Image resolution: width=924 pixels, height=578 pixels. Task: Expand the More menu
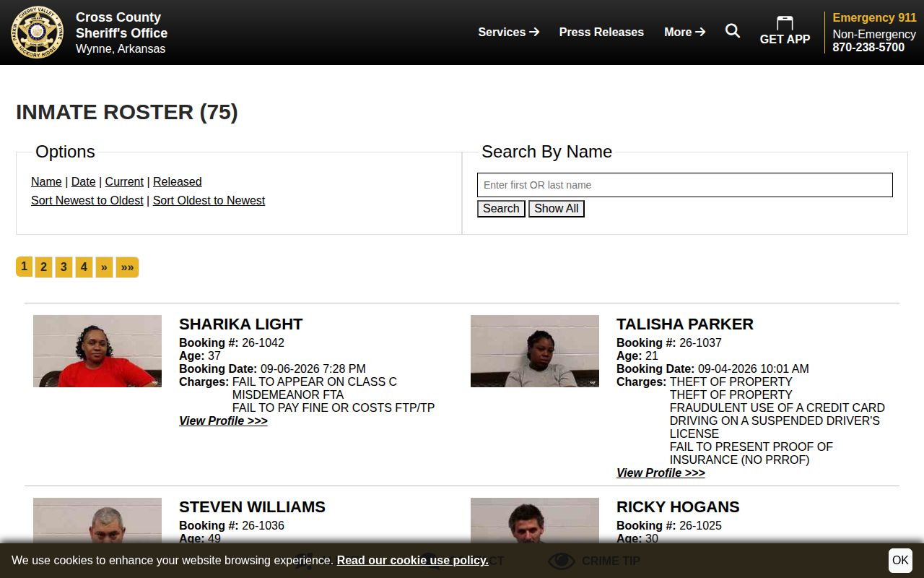(685, 32)
